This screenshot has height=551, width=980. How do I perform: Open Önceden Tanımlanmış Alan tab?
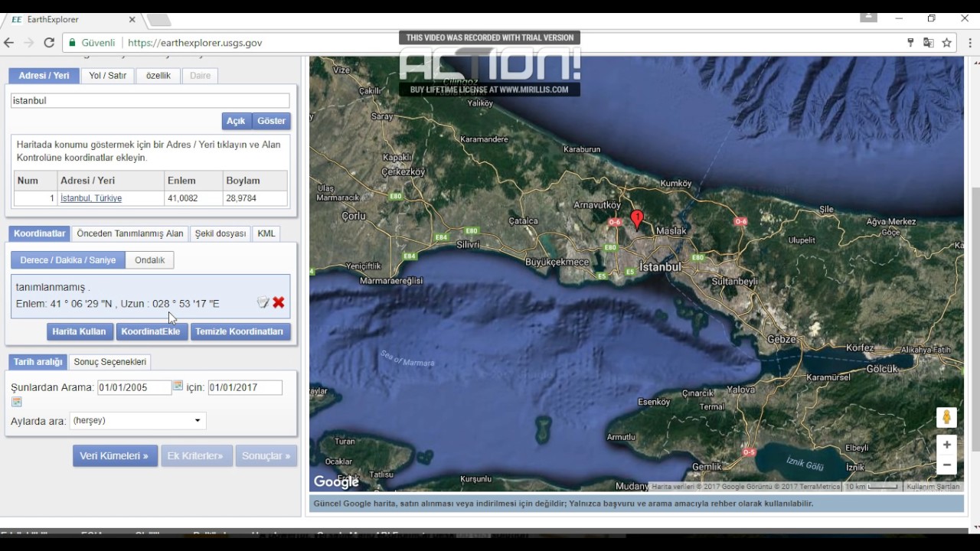click(x=130, y=233)
